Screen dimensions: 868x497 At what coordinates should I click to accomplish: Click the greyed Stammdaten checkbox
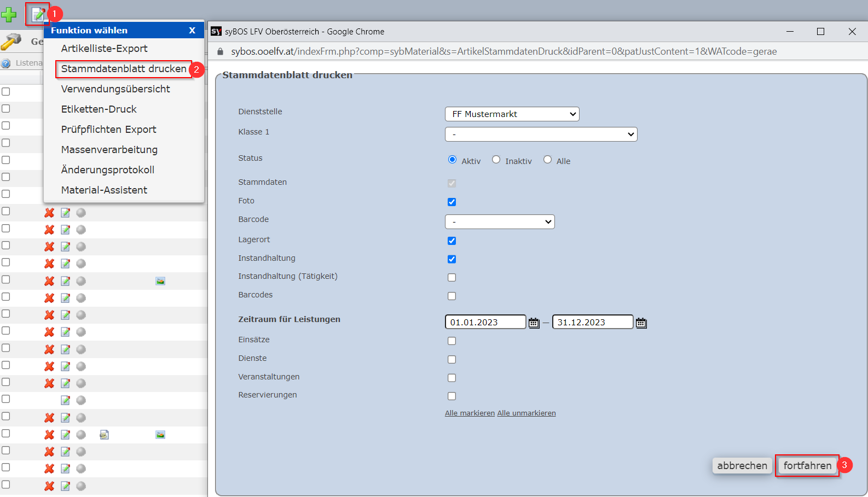(452, 183)
